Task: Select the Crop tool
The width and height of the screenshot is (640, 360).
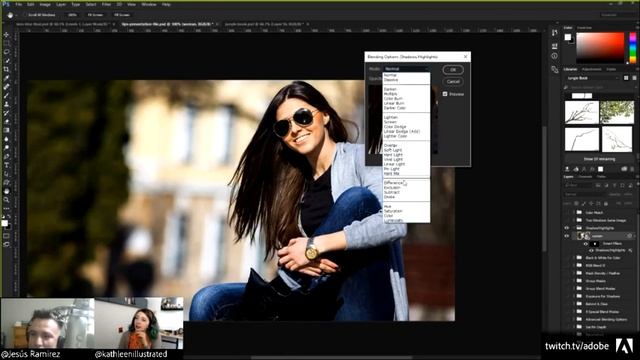Action: click(x=7, y=69)
